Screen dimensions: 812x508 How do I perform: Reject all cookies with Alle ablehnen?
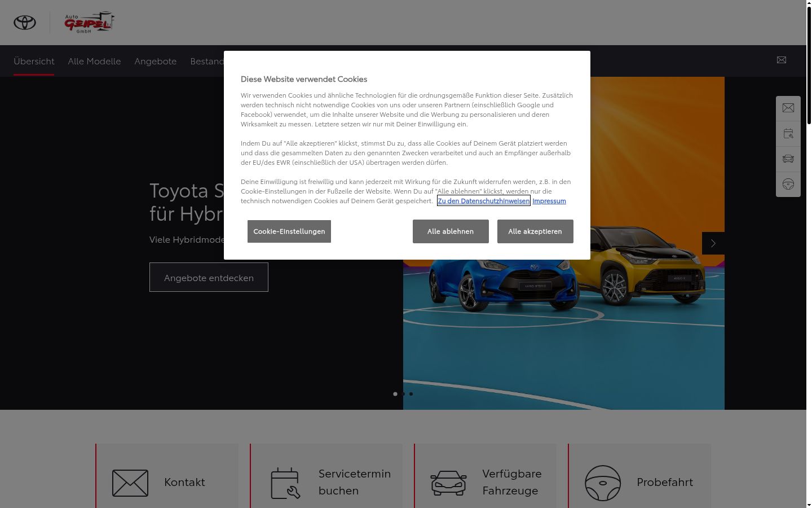pos(451,231)
